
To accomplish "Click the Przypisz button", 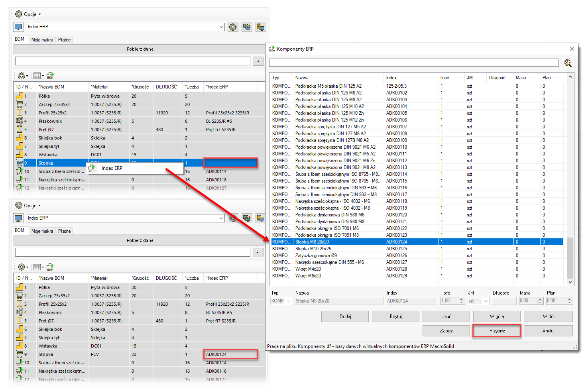I will coord(497,331).
